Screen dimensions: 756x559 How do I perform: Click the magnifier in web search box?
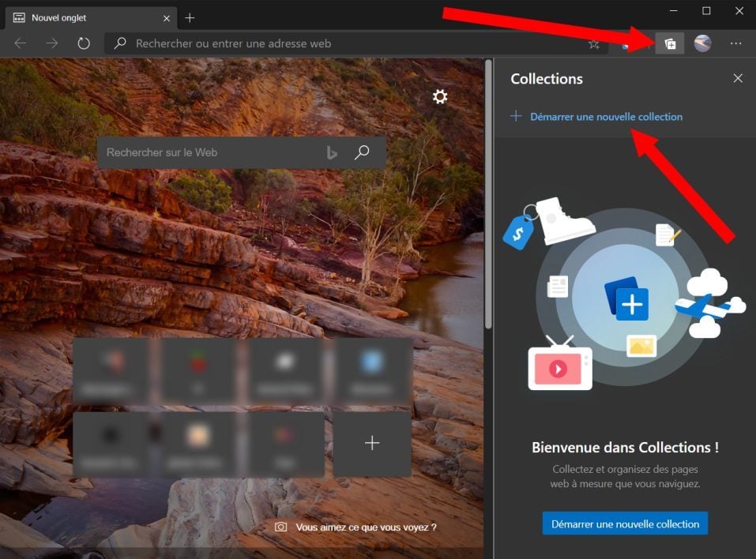click(362, 152)
